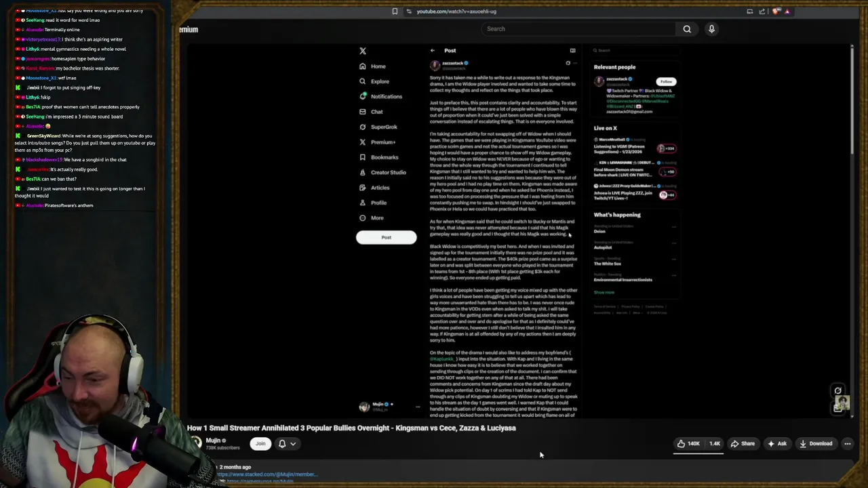The height and width of the screenshot is (488, 868).
Task: Click the Live on X heading
Action: point(606,128)
